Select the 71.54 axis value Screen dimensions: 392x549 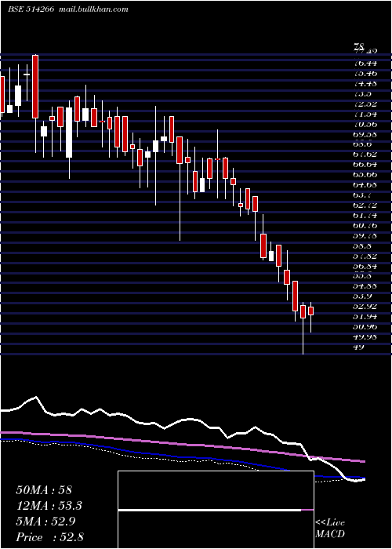click(x=365, y=115)
